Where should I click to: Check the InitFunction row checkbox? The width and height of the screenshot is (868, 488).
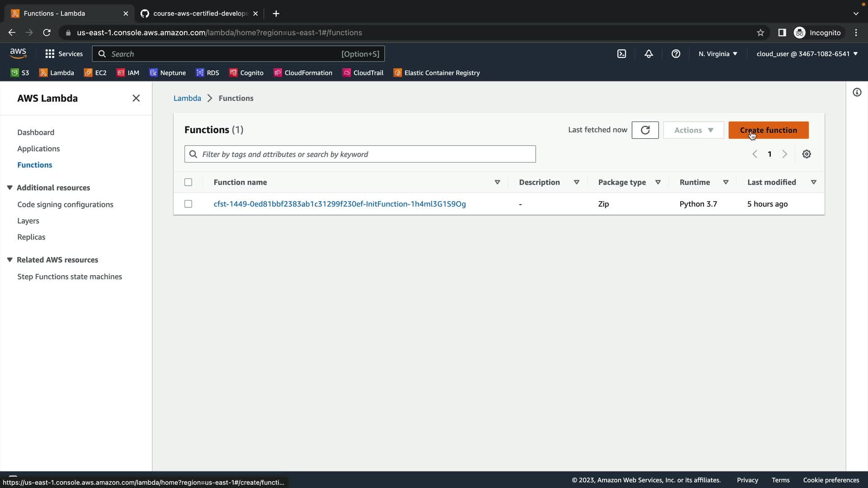[x=188, y=204]
